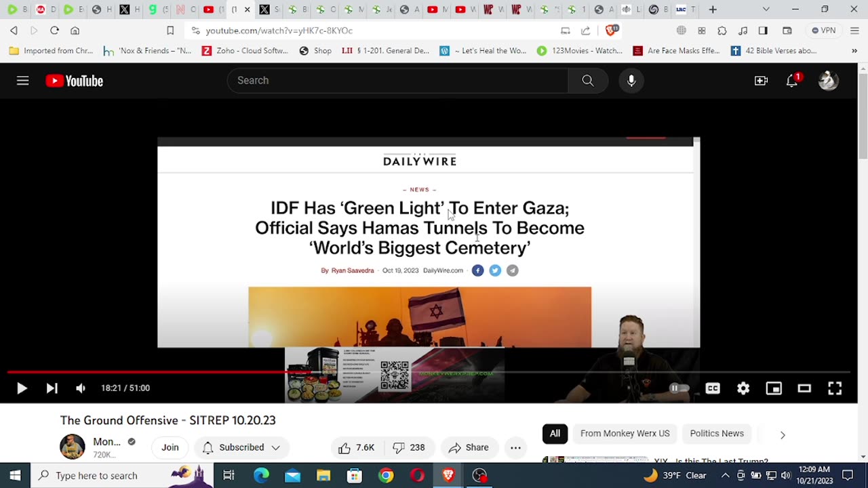Viewport: 868px width, 488px height.
Task: Toggle closed captions on the video
Action: [713, 388]
